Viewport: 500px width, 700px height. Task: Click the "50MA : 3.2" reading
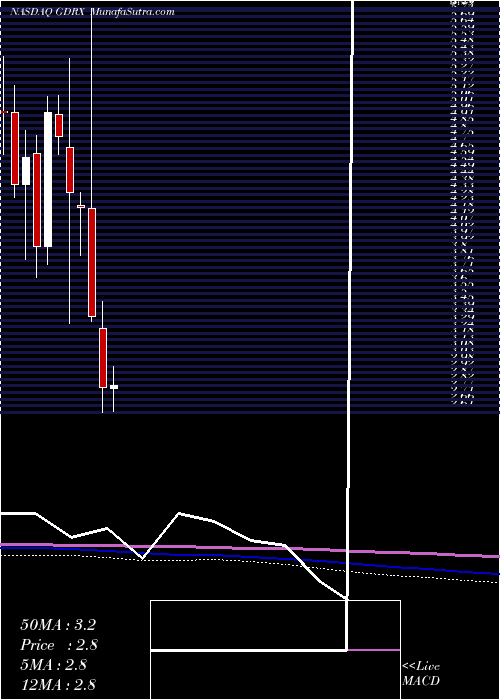tap(58, 625)
